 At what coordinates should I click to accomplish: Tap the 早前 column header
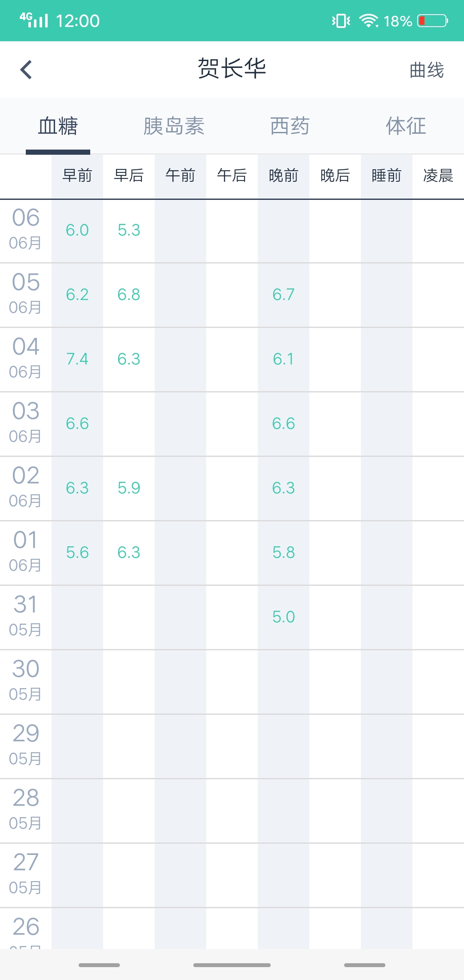[77, 176]
